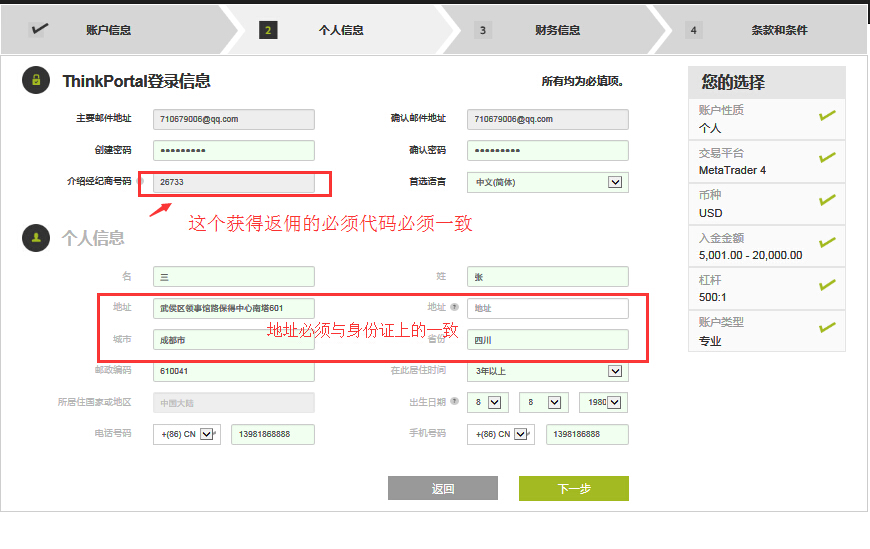Click help icon beside second 地址 label
The height and width of the screenshot is (549, 870).
tap(454, 306)
